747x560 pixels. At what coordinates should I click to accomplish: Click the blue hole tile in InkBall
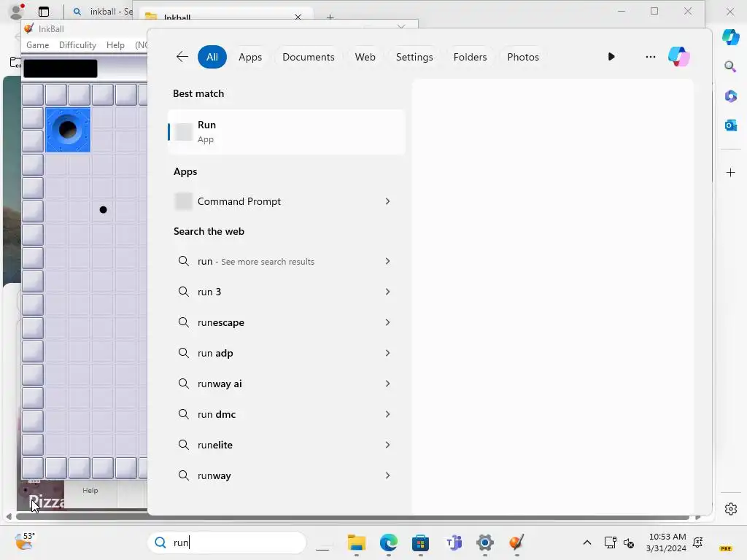click(x=68, y=130)
